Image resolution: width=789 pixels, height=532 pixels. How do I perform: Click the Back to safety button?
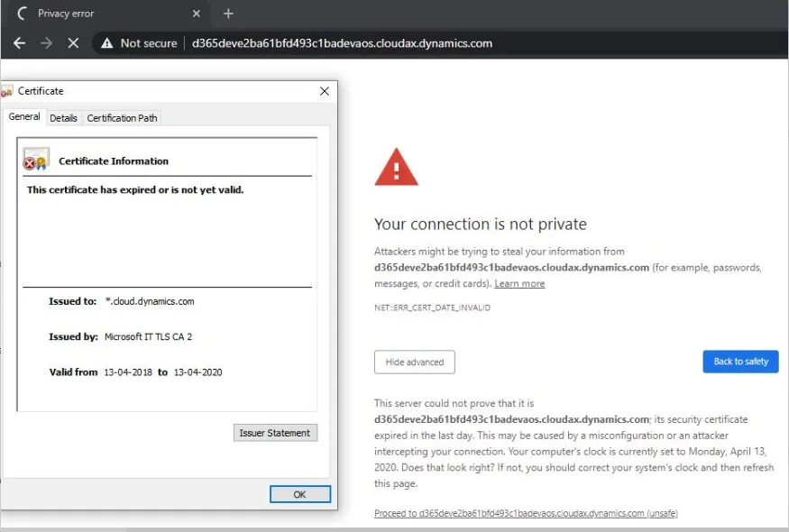740,362
